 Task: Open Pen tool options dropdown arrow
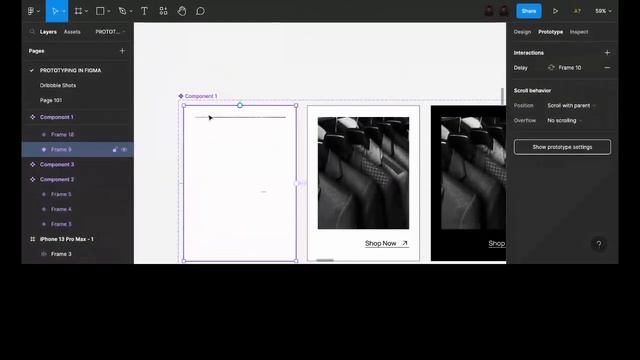[x=131, y=11]
